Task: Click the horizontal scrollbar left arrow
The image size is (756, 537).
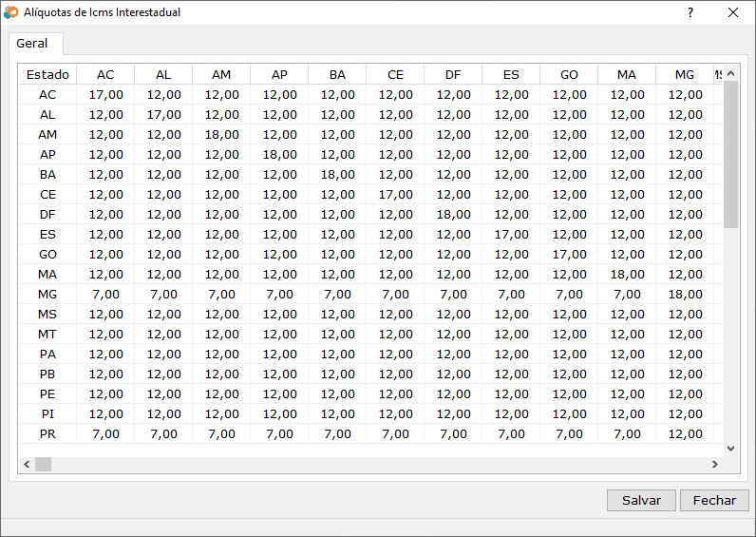Action: point(27,464)
